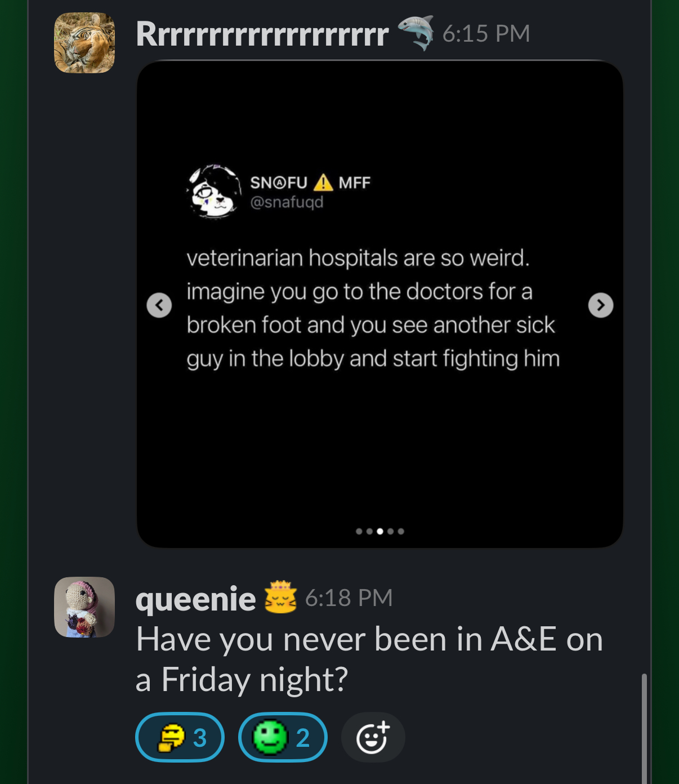Select the second carousel pagination dot
679x784 pixels.
[x=369, y=531]
